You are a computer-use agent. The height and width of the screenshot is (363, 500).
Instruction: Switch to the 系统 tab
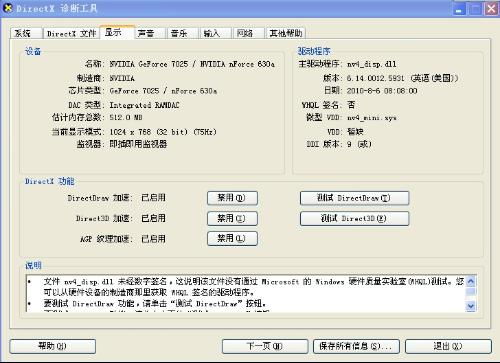pyautogui.click(x=26, y=33)
